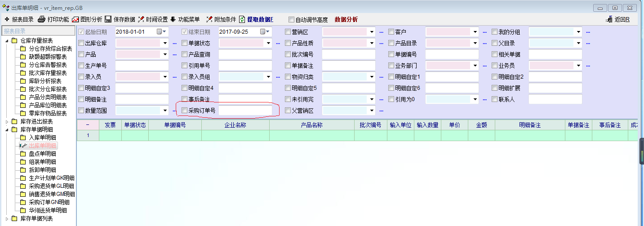Click the 企业名称 column header
Screen dimensions: 644x226
(235, 125)
